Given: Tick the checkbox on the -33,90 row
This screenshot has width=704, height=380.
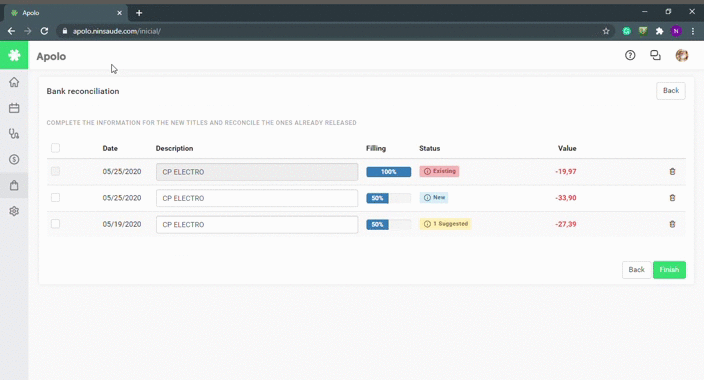Looking at the screenshot, I should pos(55,197).
